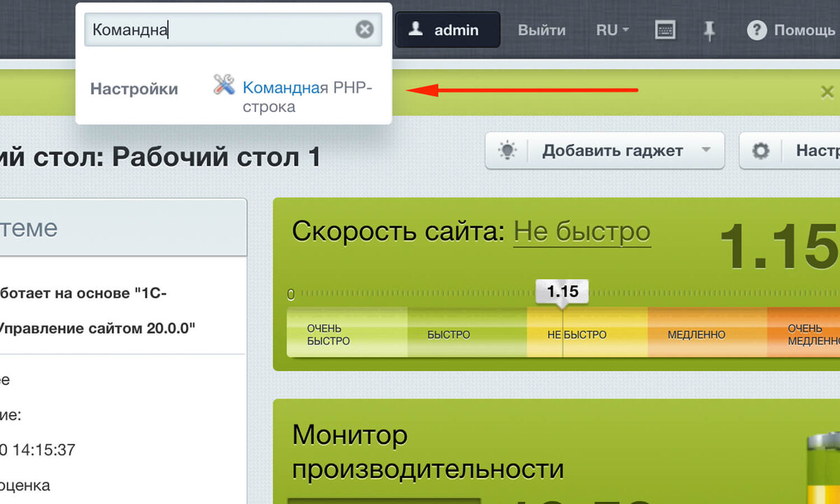This screenshot has width=840, height=504.
Task: Click the wrench icon next to Командная PHP-строка
Action: (x=223, y=84)
